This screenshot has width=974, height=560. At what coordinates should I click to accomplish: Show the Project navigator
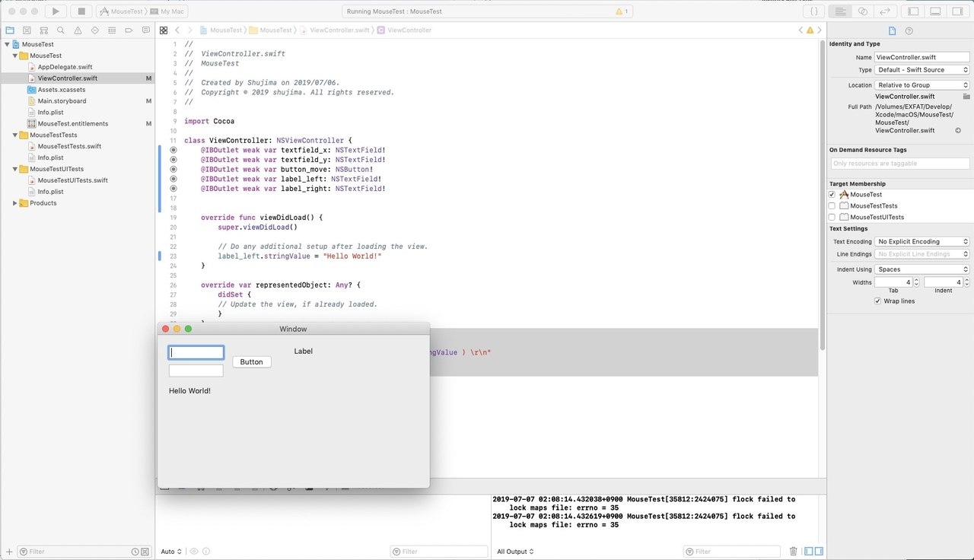pyautogui.click(x=10, y=30)
